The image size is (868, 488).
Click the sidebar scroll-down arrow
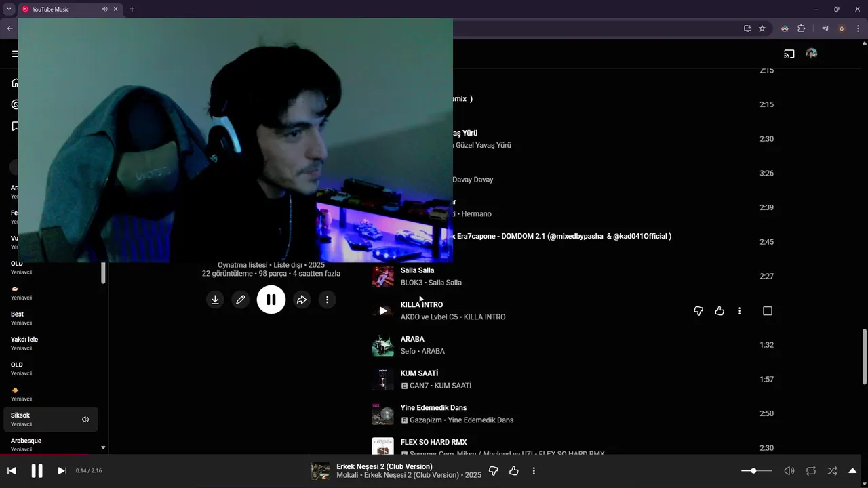(x=103, y=447)
